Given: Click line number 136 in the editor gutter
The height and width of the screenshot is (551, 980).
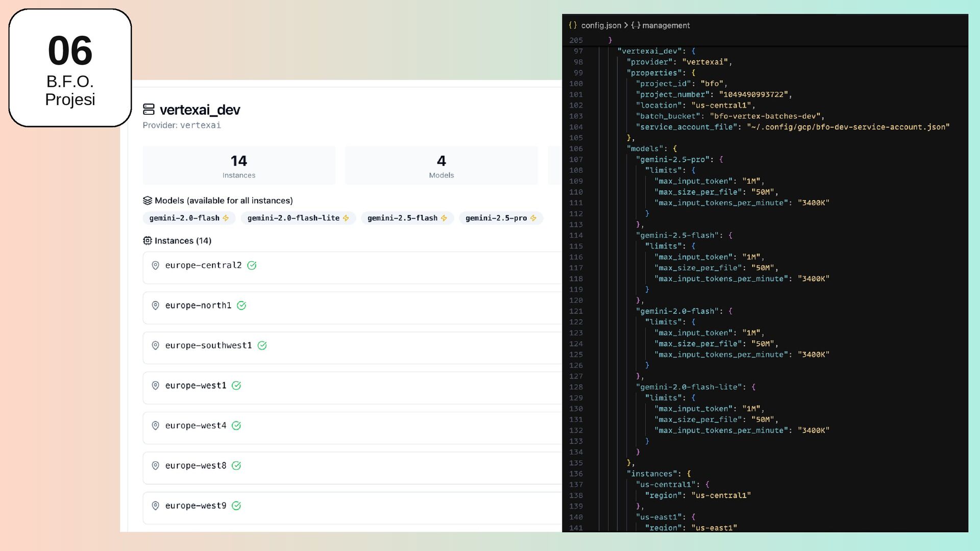Looking at the screenshot, I should 576,474.
